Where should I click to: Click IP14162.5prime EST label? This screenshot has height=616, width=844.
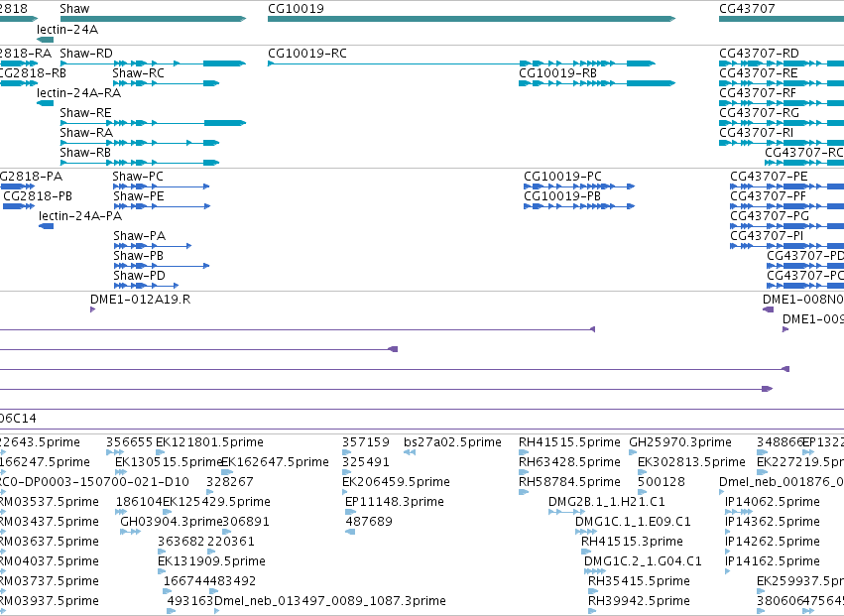[x=773, y=561]
